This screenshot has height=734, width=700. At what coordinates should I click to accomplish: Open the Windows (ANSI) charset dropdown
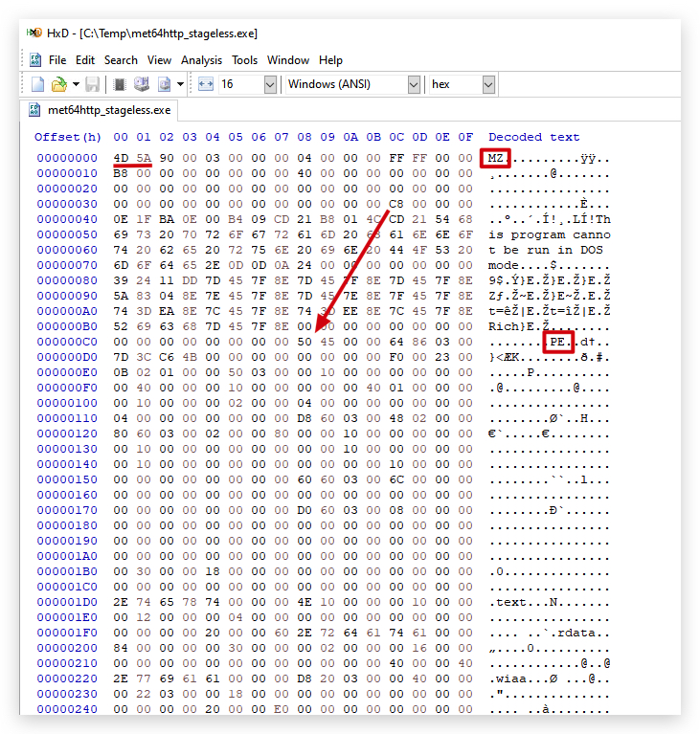(414, 85)
